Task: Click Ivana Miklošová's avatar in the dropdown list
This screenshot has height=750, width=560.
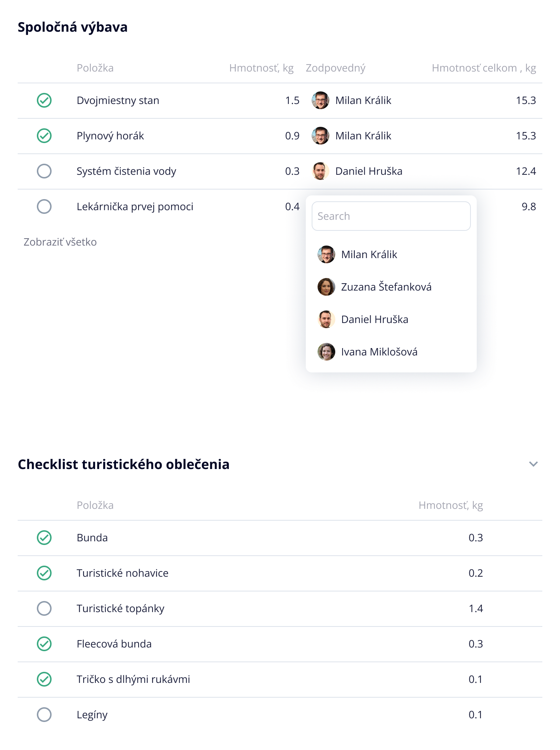Action: 326,352
